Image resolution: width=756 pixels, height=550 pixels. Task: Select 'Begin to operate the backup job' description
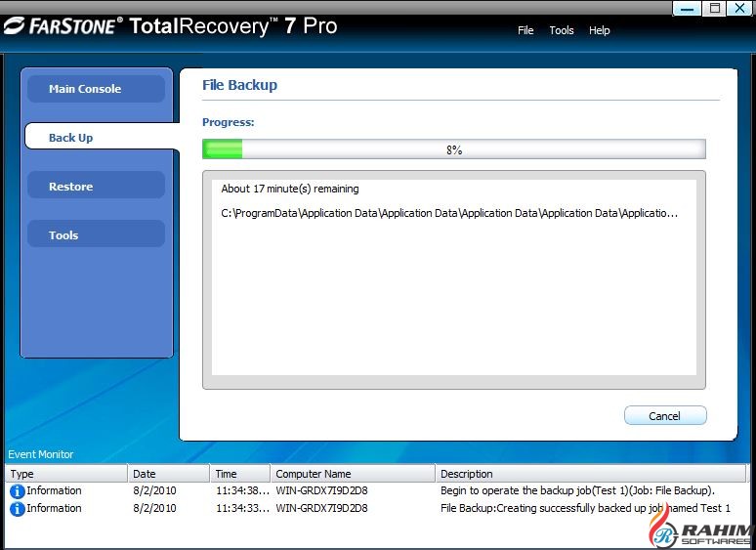click(577, 490)
